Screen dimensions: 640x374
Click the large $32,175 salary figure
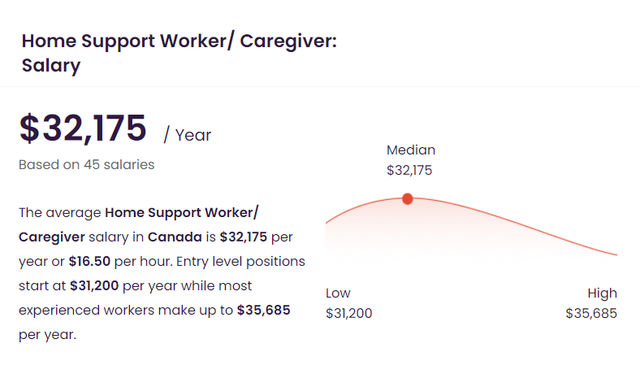83,128
